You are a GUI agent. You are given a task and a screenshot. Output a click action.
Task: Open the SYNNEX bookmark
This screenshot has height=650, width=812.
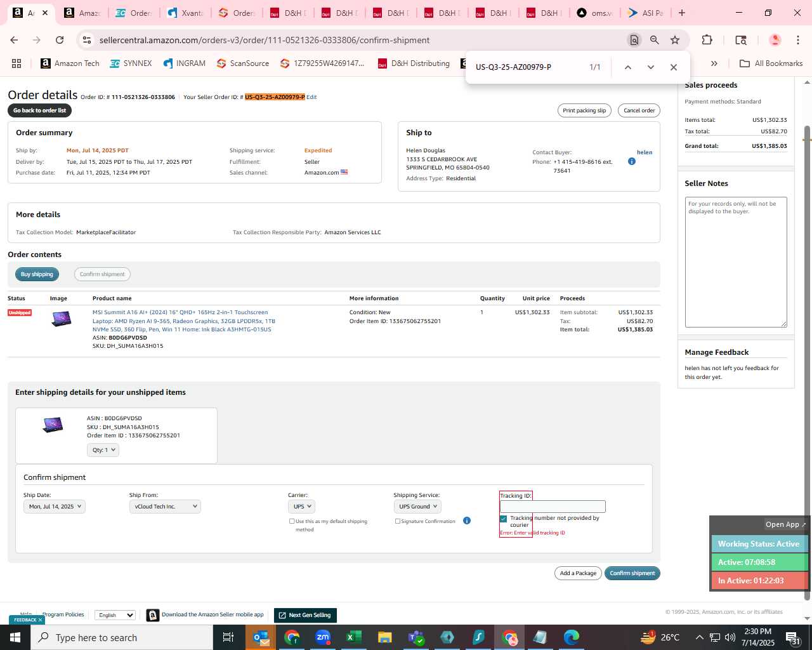[x=131, y=63]
